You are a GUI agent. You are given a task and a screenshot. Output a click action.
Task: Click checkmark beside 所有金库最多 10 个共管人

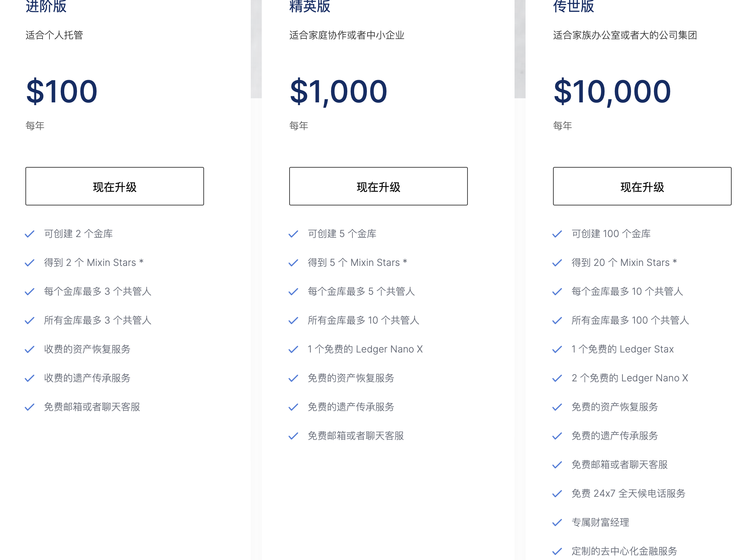point(293,321)
